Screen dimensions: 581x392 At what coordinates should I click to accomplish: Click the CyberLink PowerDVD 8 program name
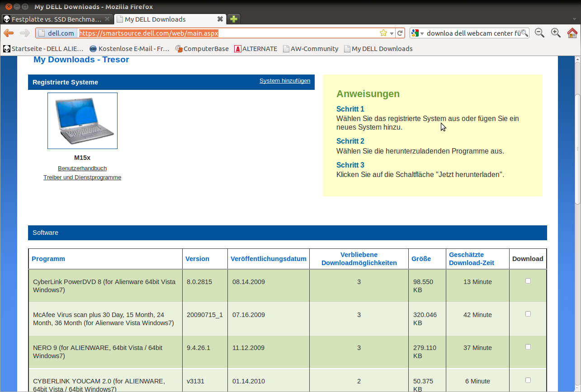pos(104,286)
